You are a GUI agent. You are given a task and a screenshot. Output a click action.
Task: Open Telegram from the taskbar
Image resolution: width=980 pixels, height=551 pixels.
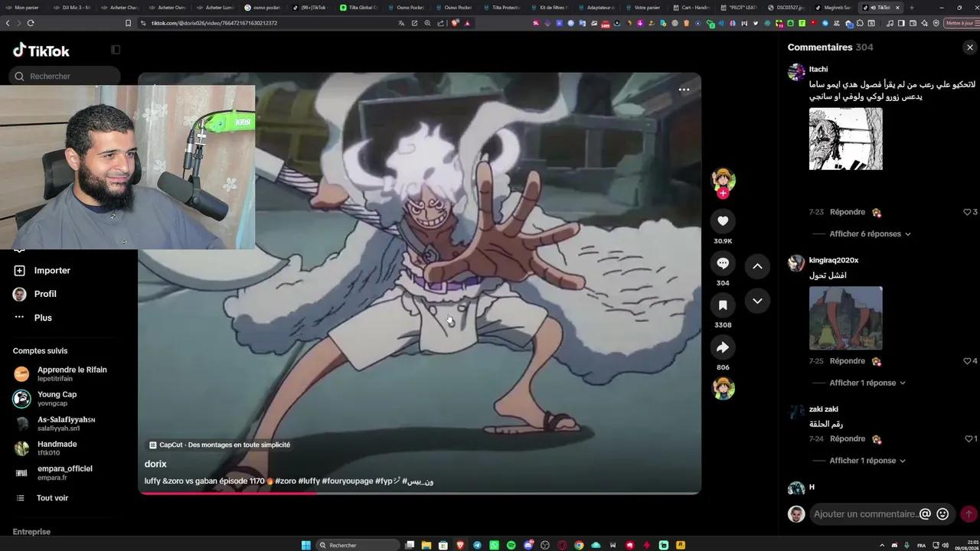click(478, 545)
